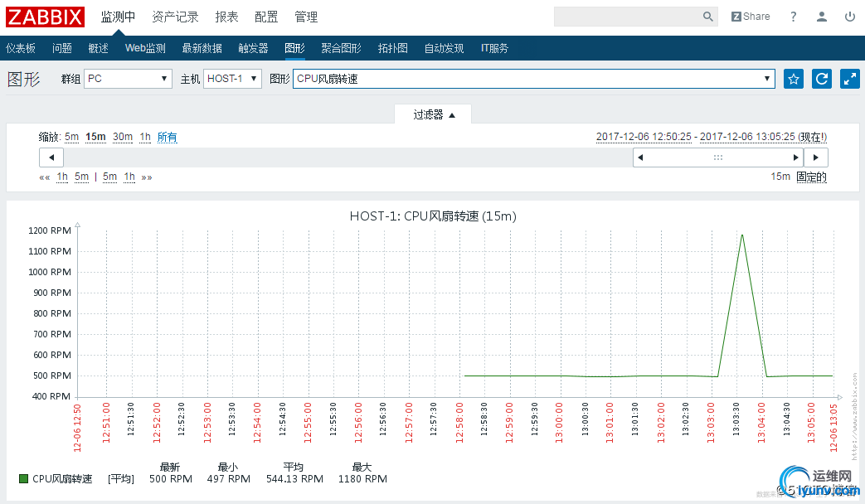Grab the timeline slider handle grip
Viewport: 865px width, 504px height.
tap(717, 157)
